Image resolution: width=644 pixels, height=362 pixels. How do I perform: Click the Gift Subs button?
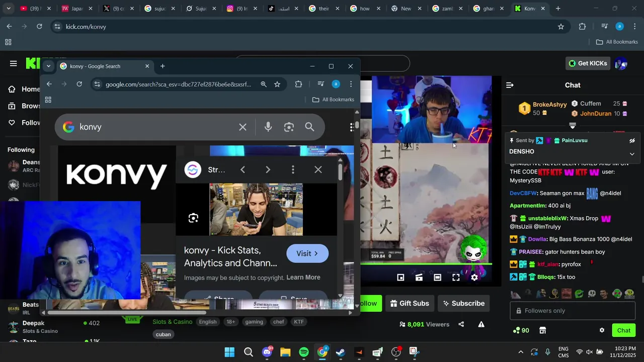(410, 303)
